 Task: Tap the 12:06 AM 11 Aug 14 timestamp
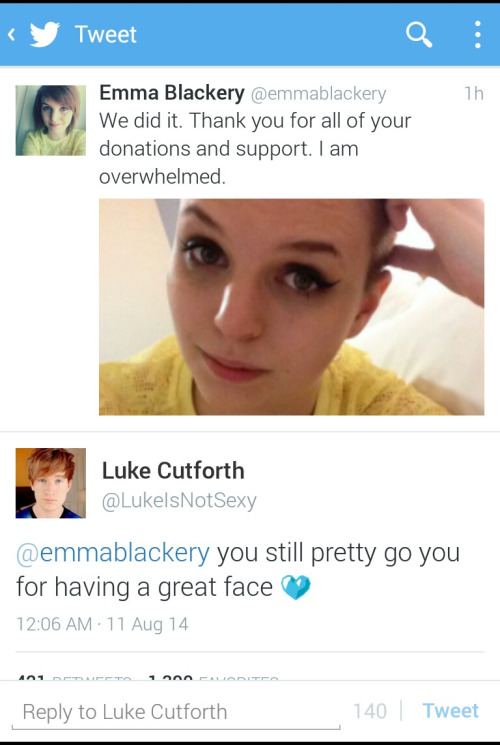(x=102, y=624)
